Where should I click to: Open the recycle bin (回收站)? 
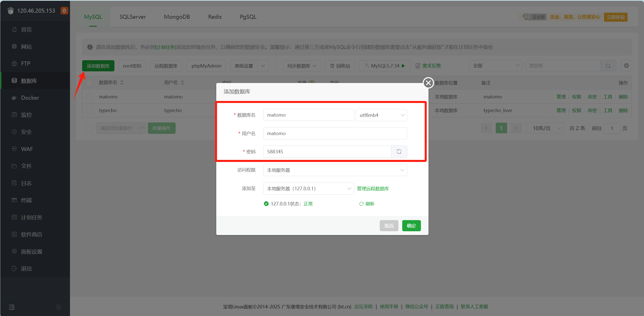(x=340, y=66)
